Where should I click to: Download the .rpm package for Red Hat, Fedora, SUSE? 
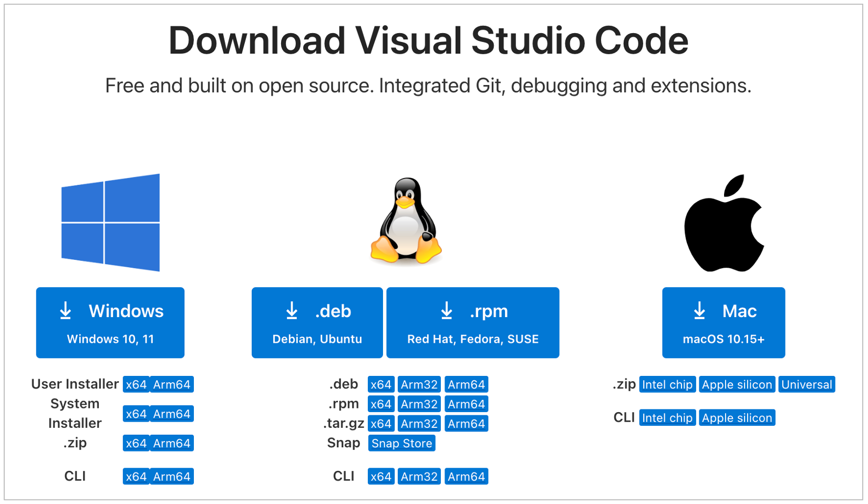point(472,322)
